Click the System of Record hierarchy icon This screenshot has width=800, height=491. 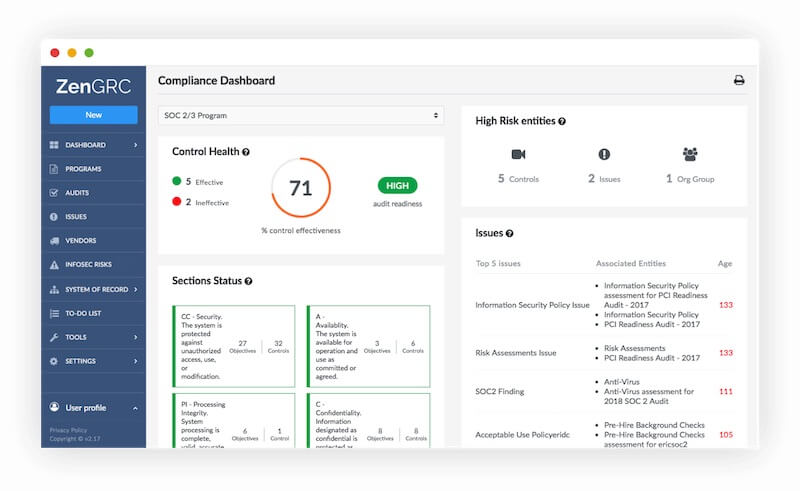coord(54,289)
